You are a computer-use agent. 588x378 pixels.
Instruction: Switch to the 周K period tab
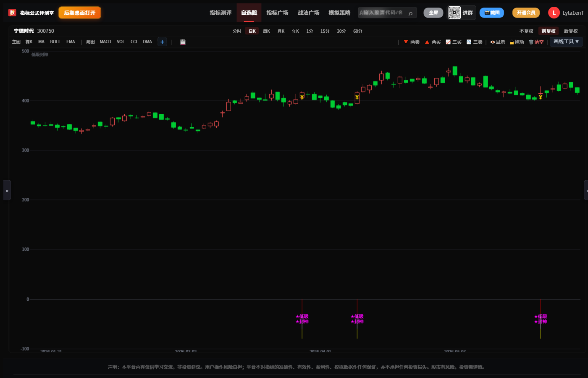pos(267,31)
